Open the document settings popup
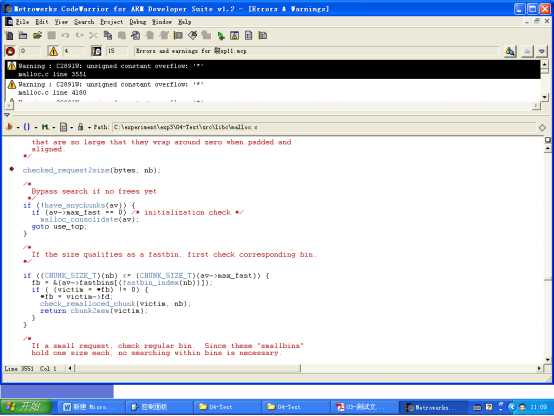 [x=66, y=127]
